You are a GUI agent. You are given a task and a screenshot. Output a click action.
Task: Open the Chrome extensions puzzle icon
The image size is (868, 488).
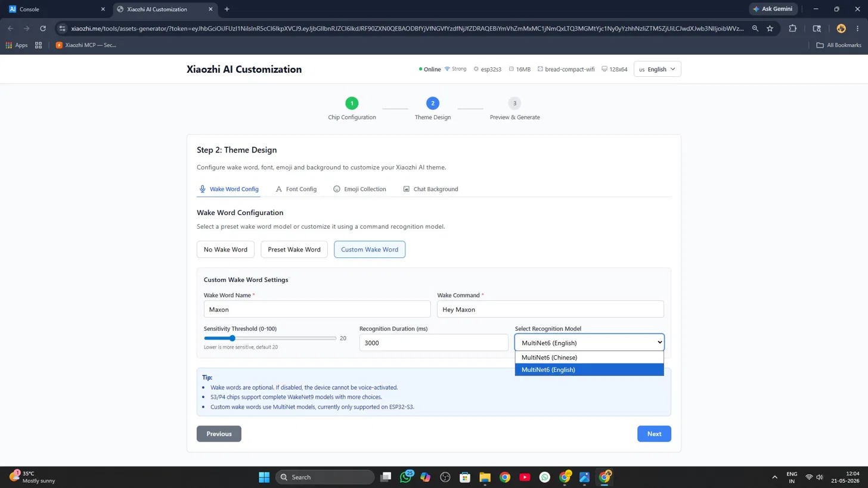tap(793, 28)
